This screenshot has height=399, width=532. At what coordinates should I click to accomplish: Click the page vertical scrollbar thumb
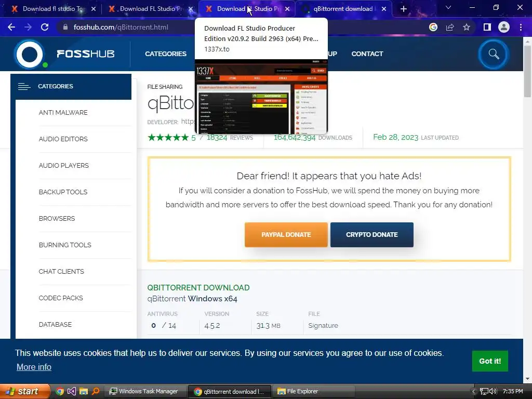(527, 71)
